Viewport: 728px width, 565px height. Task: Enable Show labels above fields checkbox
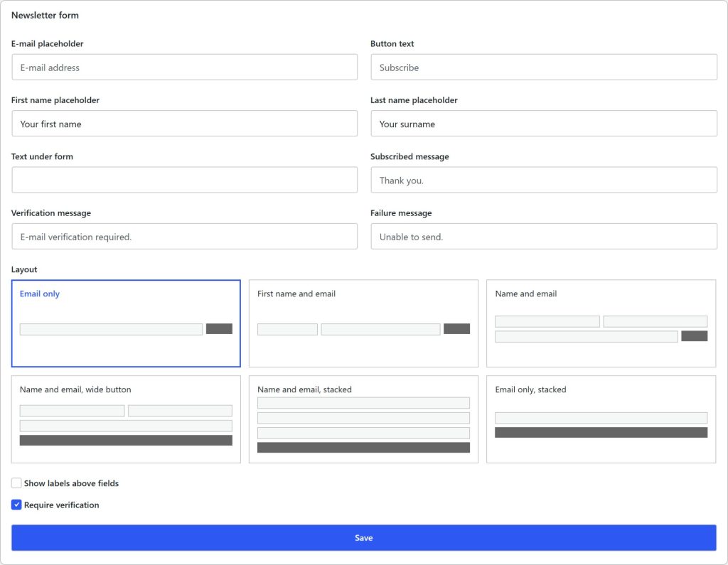click(16, 483)
